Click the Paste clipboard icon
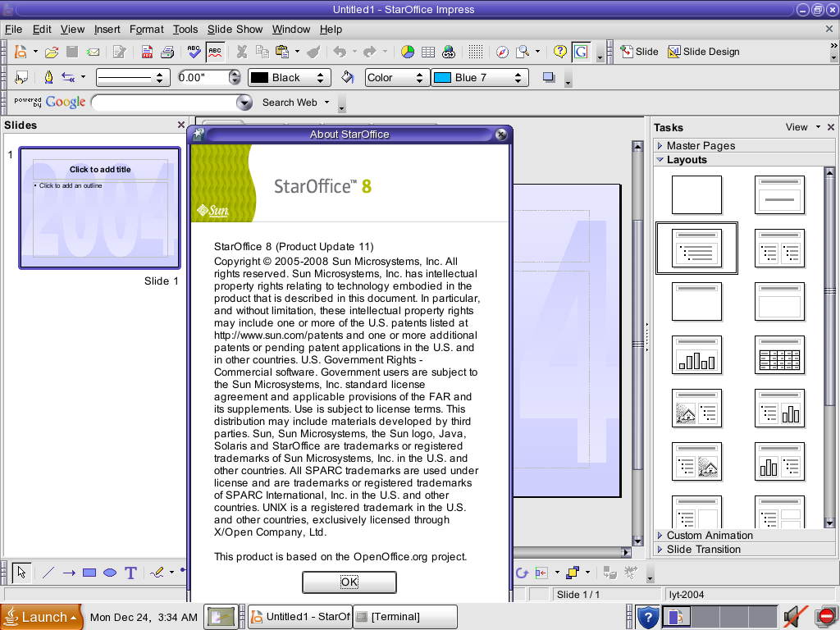Viewport: 840px width, 630px height. click(282, 52)
